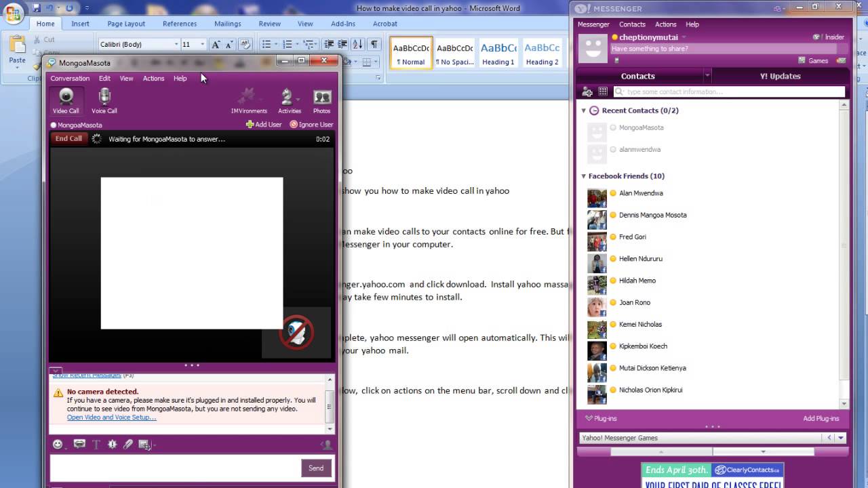This screenshot has height=488, width=868.
Task: Send a buzz using burst icon
Action: pyautogui.click(x=112, y=445)
